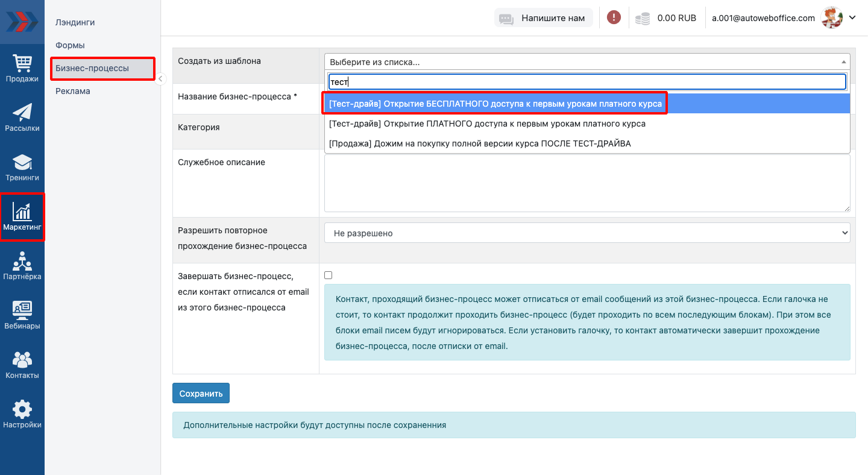Click the coins balance icon
868x475 pixels.
point(643,18)
